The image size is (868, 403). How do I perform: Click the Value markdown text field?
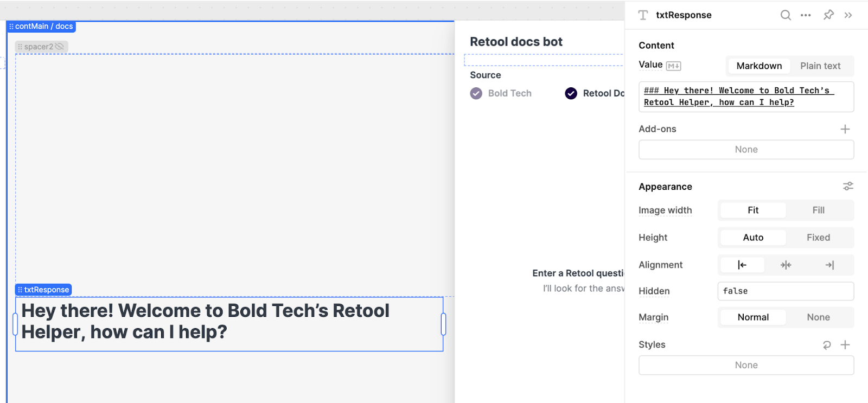[x=746, y=97]
